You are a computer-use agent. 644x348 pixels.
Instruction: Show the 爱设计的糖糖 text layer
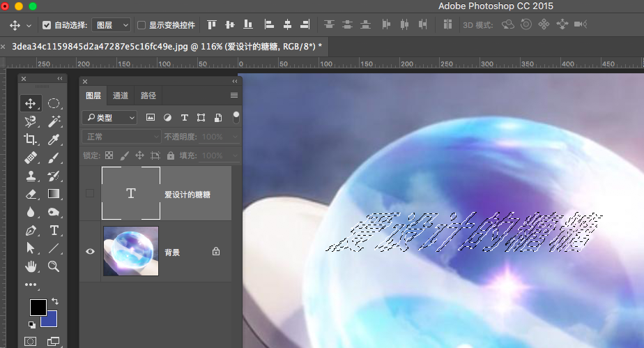(x=90, y=193)
